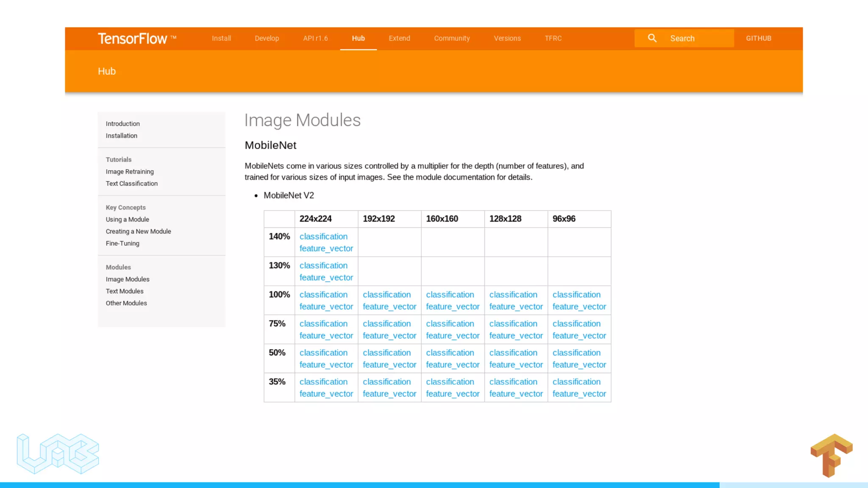The image size is (868, 488).
Task: Open 140% 224x224 classification link
Action: click(x=323, y=236)
